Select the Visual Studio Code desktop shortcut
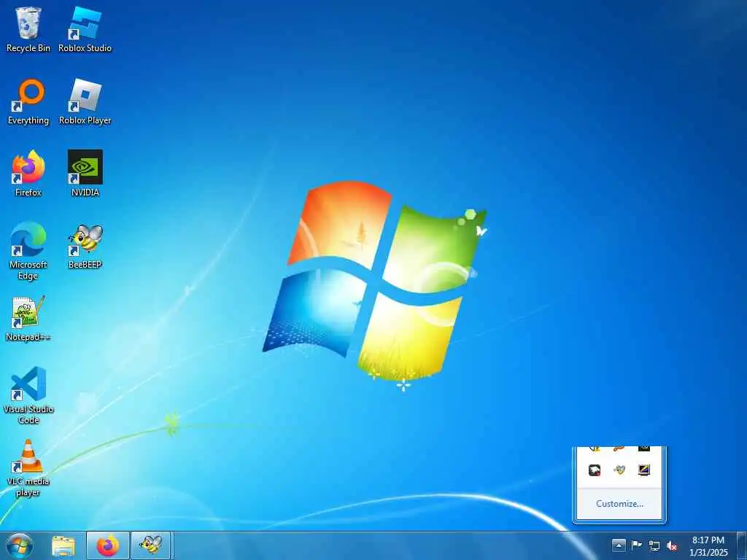 [x=28, y=395]
